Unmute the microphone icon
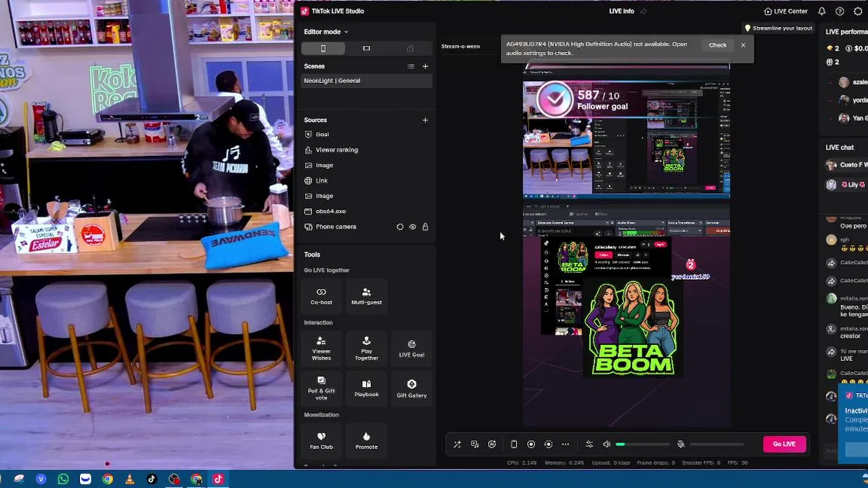The image size is (868, 488). pyautogui.click(x=681, y=445)
